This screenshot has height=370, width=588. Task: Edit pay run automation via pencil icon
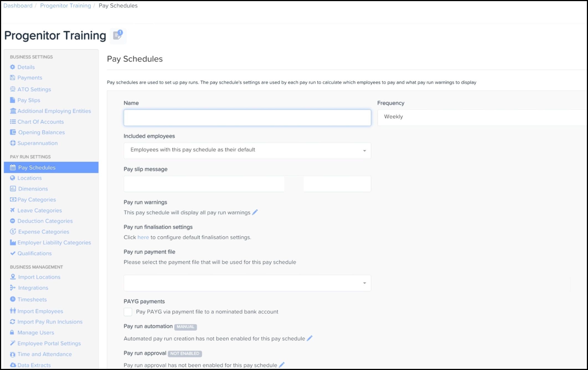[310, 338]
